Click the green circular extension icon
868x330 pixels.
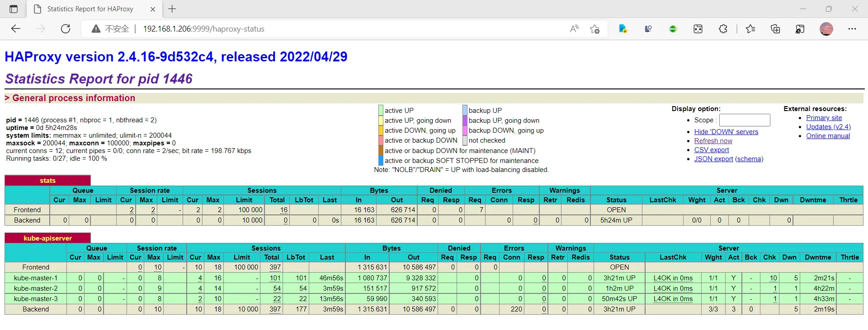673,29
